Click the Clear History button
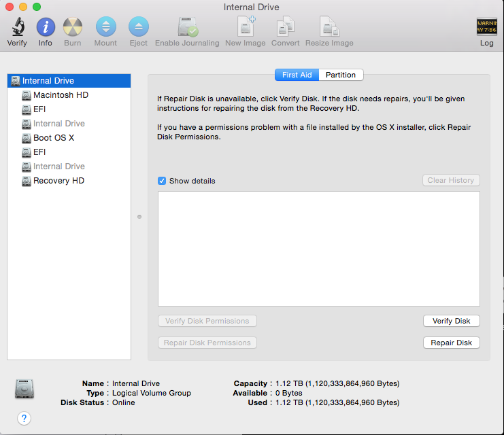504x435 pixels. (x=451, y=180)
